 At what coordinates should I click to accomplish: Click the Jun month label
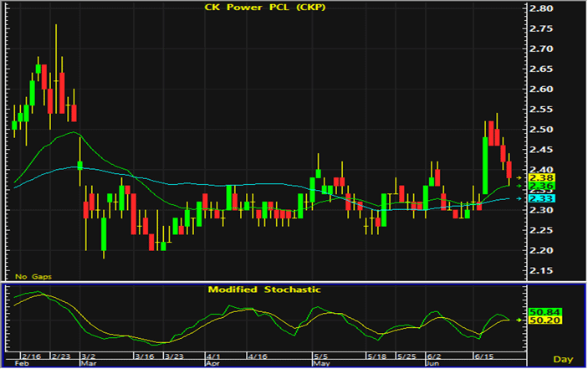(x=433, y=363)
